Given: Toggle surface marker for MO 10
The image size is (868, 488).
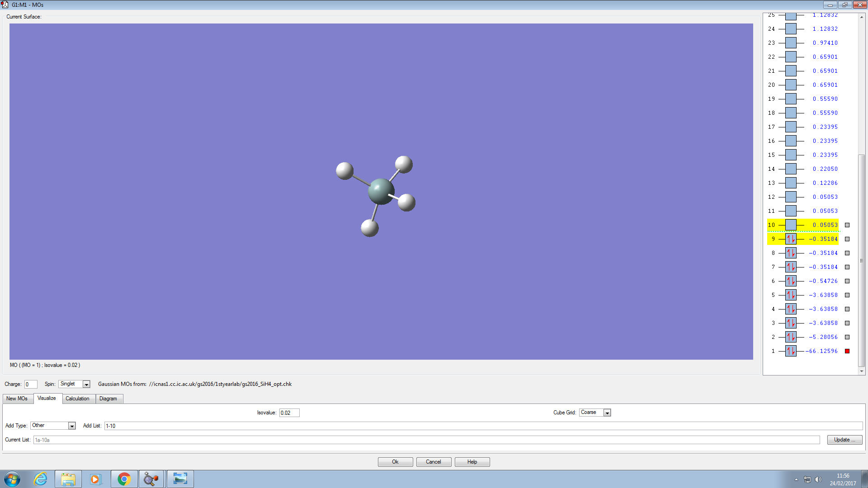Looking at the screenshot, I should 847,225.
